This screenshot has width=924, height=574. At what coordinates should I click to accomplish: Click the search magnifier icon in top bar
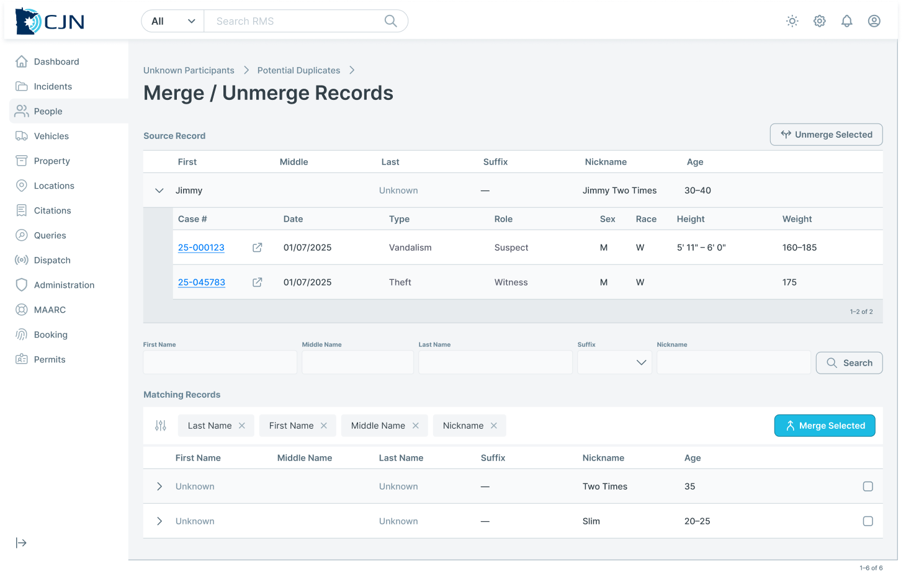tap(391, 21)
